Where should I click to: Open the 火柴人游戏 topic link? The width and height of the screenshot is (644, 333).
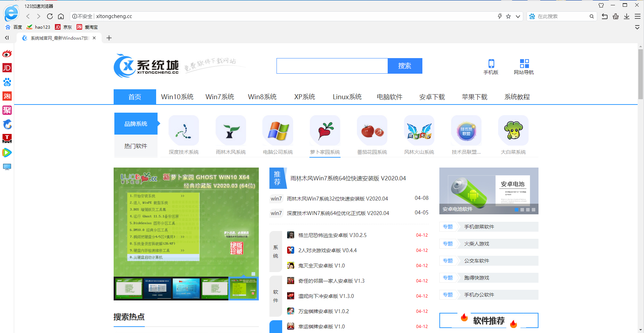tap(477, 244)
